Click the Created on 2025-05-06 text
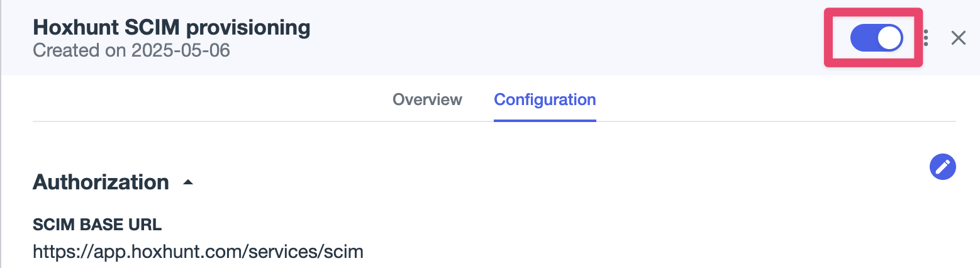This screenshot has width=980, height=268. click(x=131, y=50)
